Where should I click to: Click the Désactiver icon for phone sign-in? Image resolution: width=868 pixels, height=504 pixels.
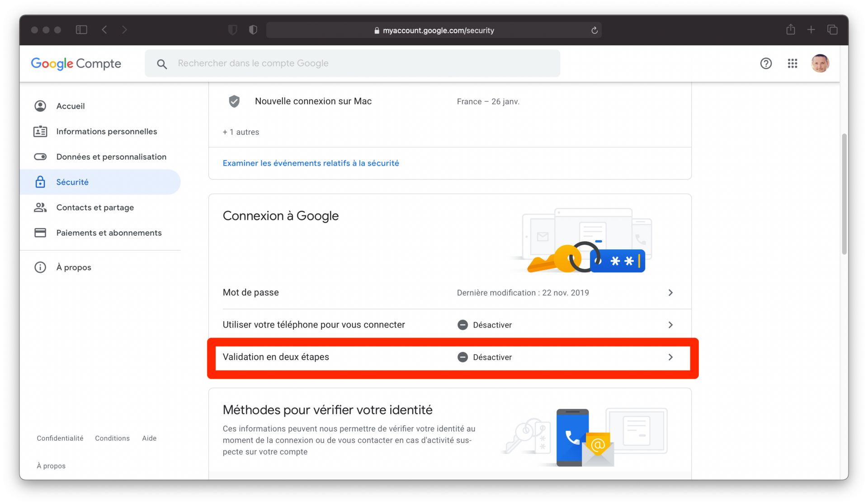pos(462,325)
